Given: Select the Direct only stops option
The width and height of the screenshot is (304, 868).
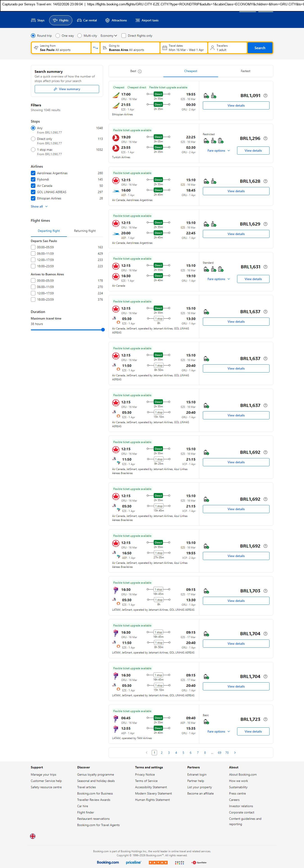Looking at the screenshot, I should pyautogui.click(x=33, y=139).
